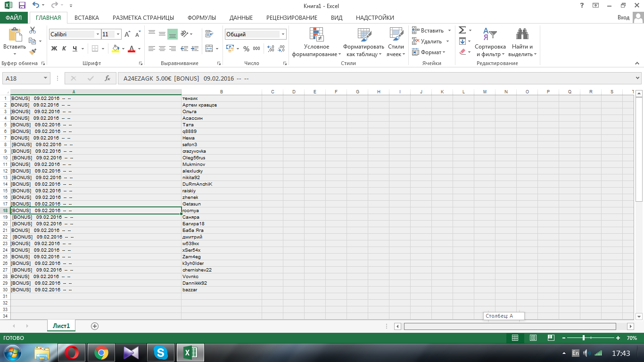Click the Wrap Text icon
This screenshot has width=644, height=362.
(209, 34)
